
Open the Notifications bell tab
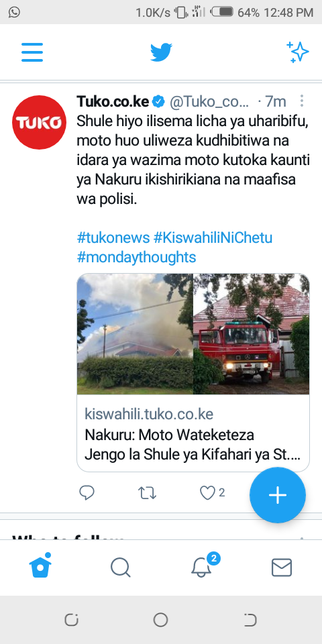point(201,568)
